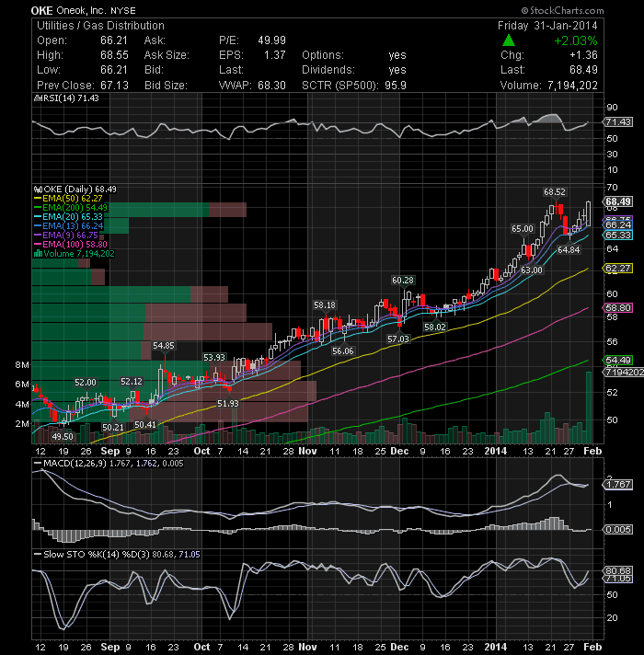Click the yellow 62.27 axis tag
The height and width of the screenshot is (655, 644).
[618, 269]
